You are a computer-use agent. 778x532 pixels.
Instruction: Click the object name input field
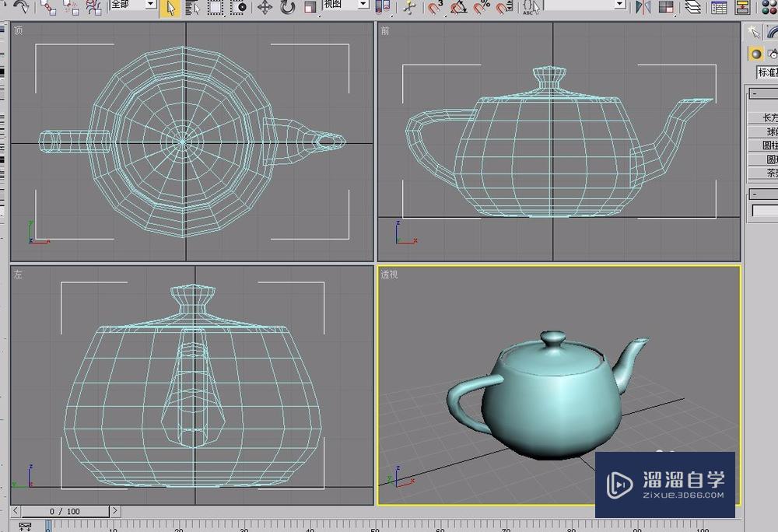pyautogui.click(x=765, y=211)
